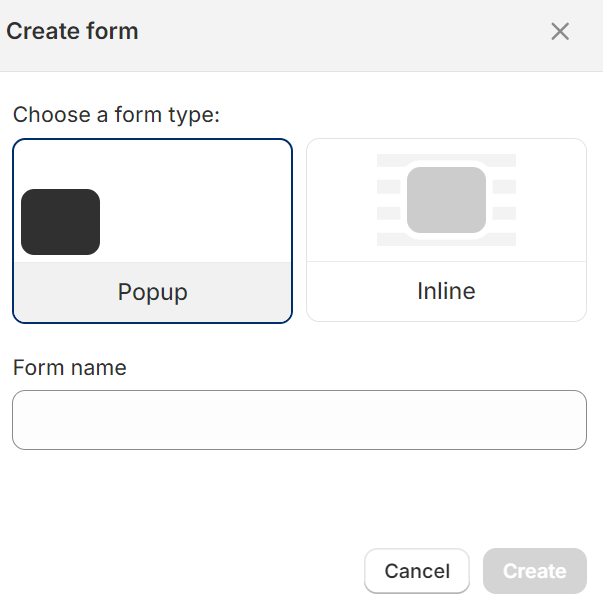Close the Create form dialog
Image resolution: width=603 pixels, height=609 pixels.
[x=560, y=32]
